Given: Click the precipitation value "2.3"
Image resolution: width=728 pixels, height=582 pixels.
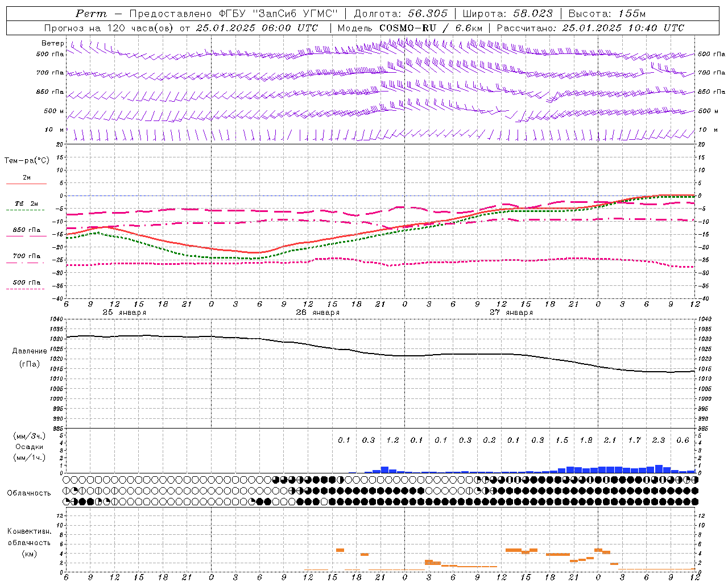Looking at the screenshot, I should tap(659, 440).
